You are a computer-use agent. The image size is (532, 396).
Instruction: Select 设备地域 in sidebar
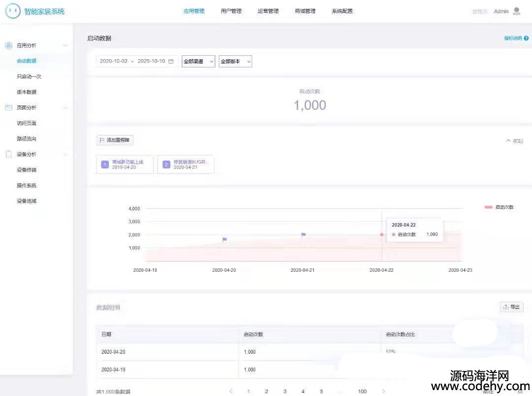(x=27, y=201)
